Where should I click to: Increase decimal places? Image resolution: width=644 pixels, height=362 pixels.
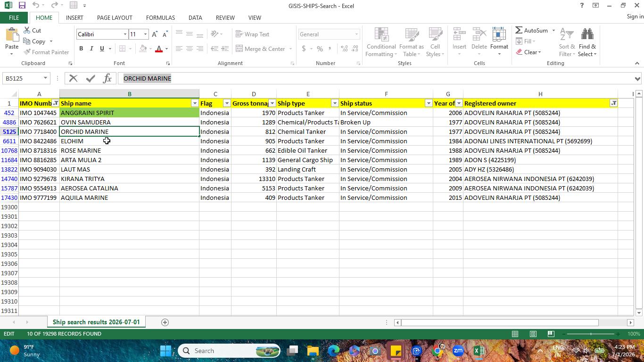(x=344, y=49)
